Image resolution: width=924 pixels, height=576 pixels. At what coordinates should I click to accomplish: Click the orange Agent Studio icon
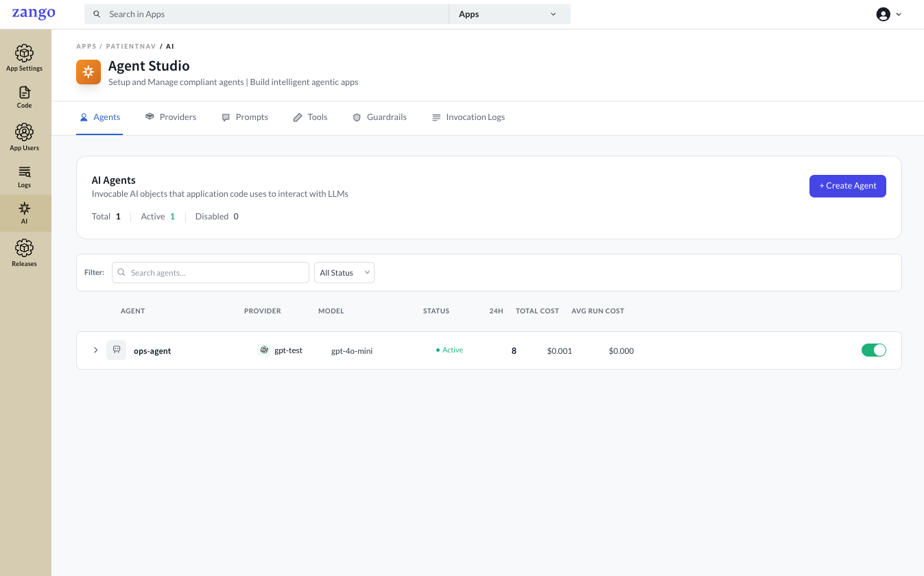click(88, 72)
